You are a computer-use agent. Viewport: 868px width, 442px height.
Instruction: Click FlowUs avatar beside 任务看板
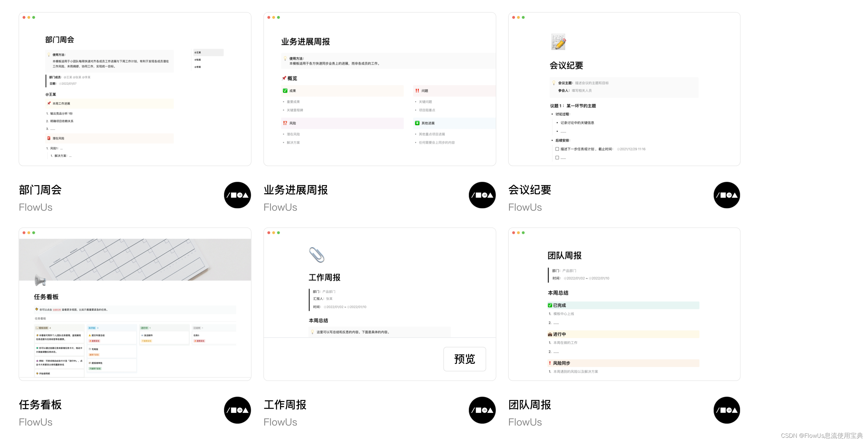tap(237, 410)
